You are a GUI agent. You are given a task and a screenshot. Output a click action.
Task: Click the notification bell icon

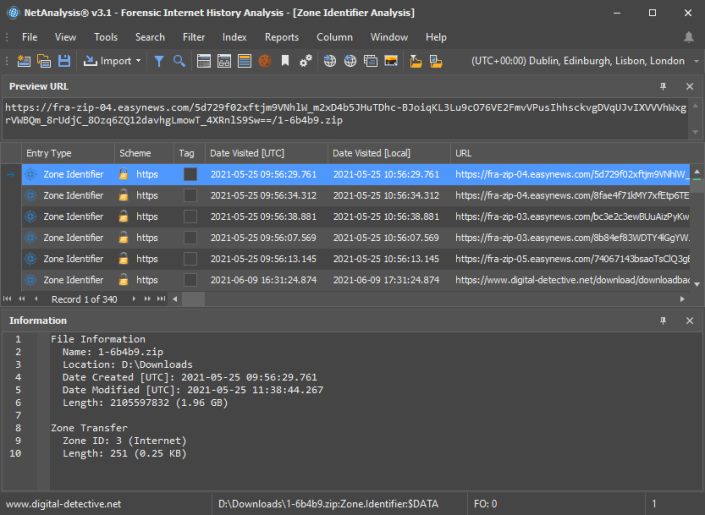688,37
